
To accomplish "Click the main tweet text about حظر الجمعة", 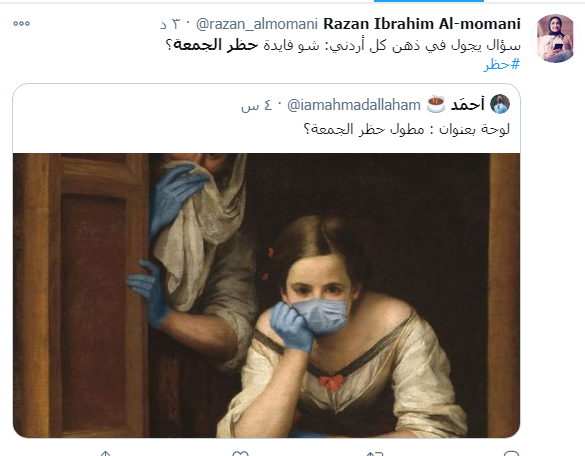I will 343,45.
